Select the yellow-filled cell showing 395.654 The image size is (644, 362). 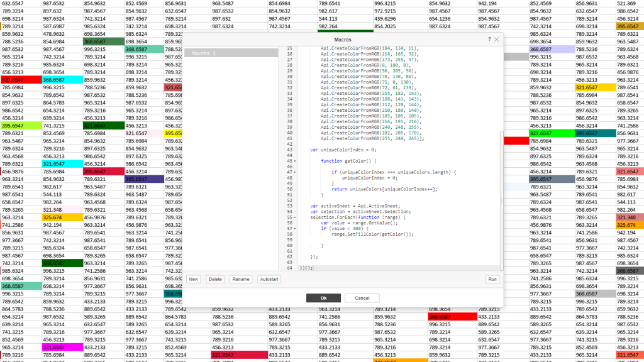[x=175, y=133]
